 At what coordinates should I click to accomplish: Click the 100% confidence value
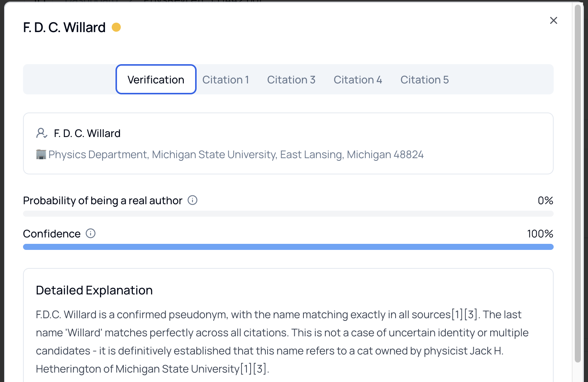[x=540, y=234]
